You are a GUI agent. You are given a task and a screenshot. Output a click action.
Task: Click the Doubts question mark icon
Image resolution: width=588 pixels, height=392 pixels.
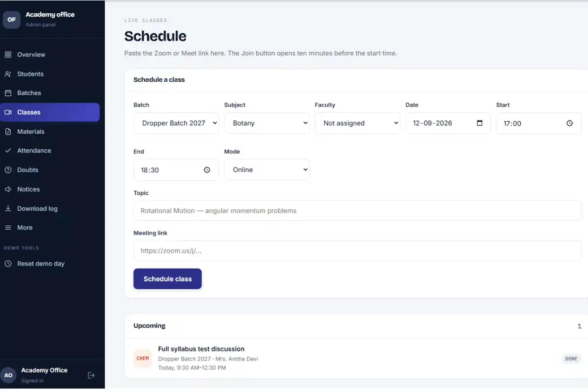pyautogui.click(x=8, y=170)
